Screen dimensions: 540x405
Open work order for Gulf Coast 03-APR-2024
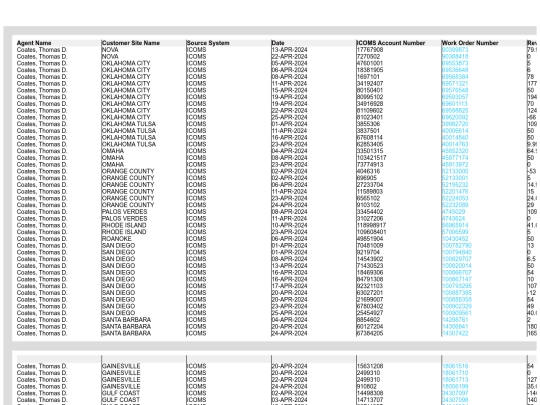[x=455, y=400]
